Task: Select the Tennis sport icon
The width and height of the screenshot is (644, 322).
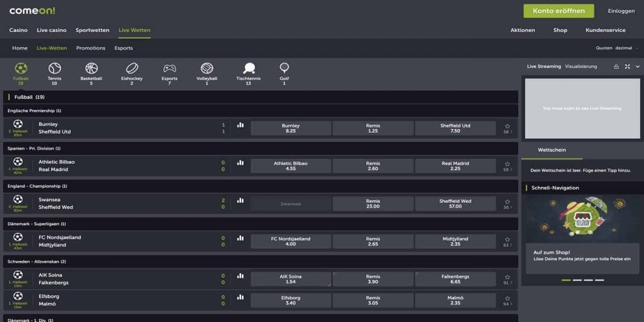Action: tap(54, 68)
